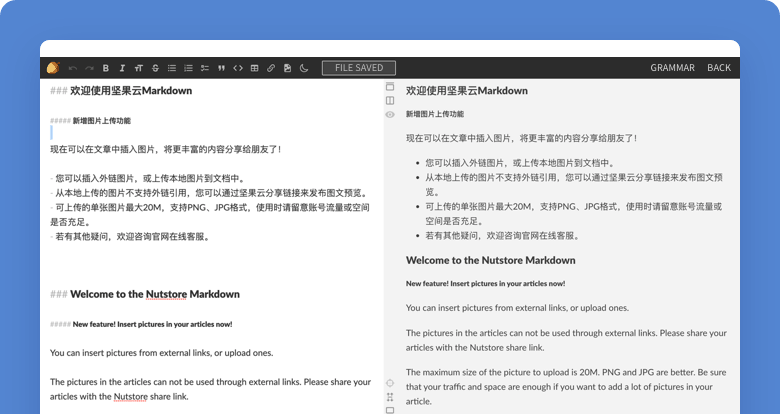The width and height of the screenshot is (780, 414).
Task: Click preview bullet '从本地上传的图片不支持外链引用'
Action: [x=574, y=185]
